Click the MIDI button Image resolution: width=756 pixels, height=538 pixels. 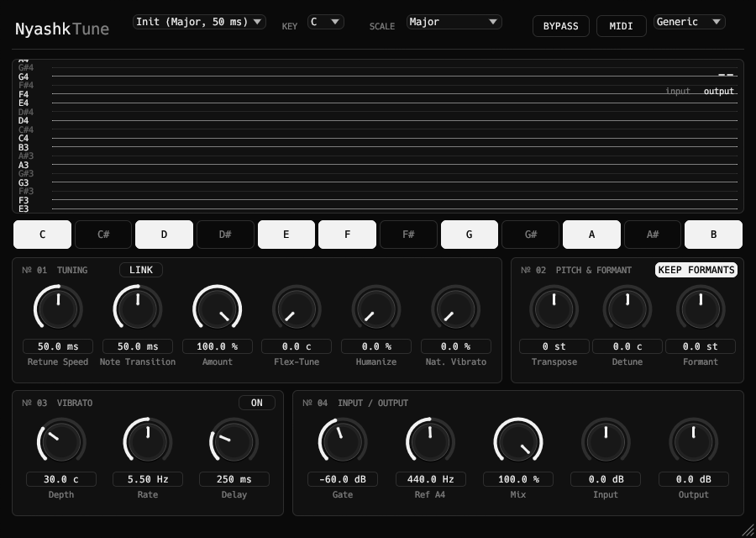(621, 26)
